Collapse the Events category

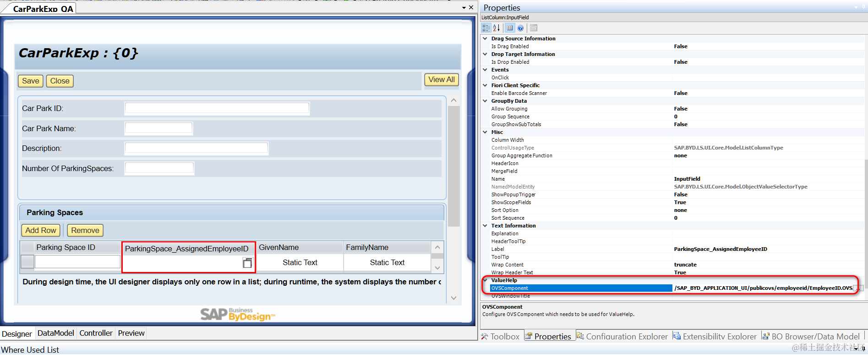[x=485, y=70]
